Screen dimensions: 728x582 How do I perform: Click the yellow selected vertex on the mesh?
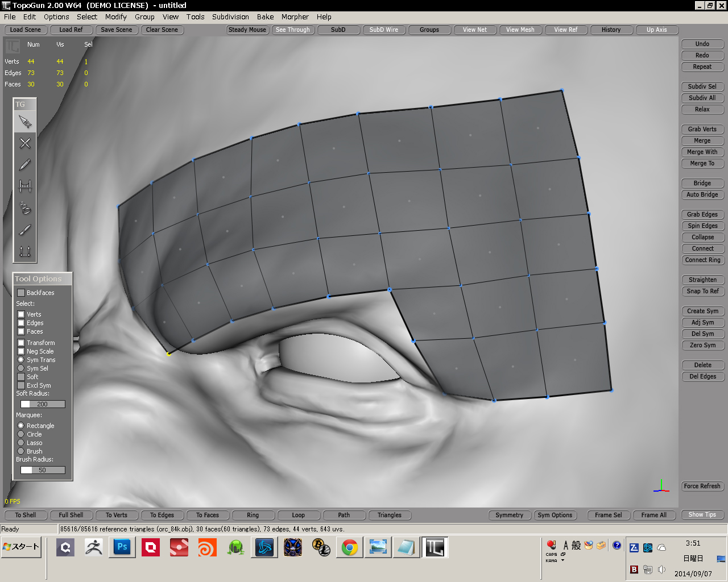(x=168, y=354)
